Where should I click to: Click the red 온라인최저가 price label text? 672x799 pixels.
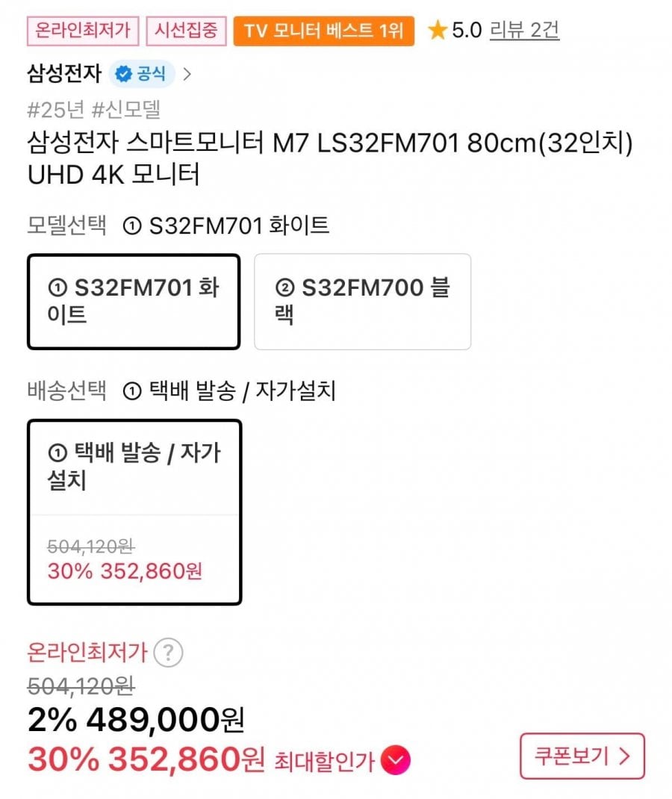(87, 653)
